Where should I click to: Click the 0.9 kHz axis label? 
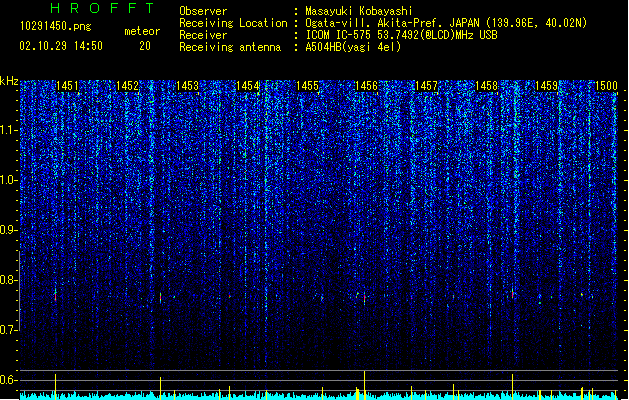pyautogui.click(x=9, y=230)
